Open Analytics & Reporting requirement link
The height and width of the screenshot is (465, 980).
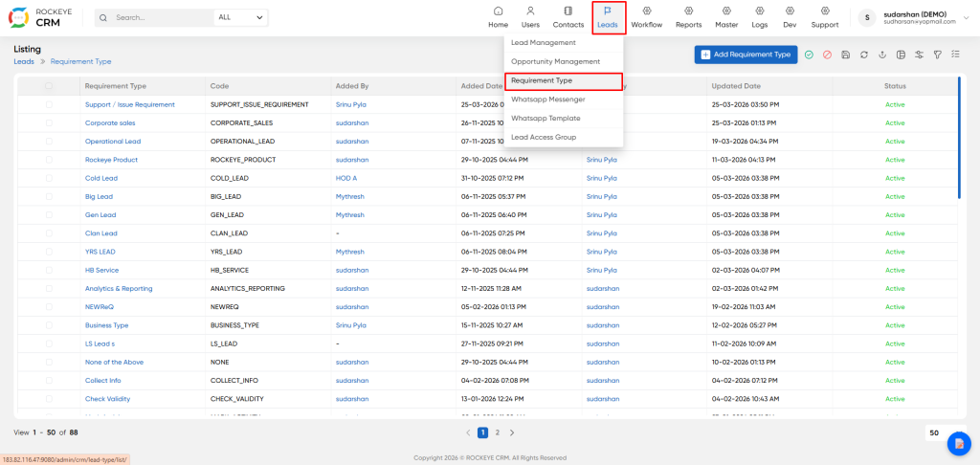coord(119,289)
